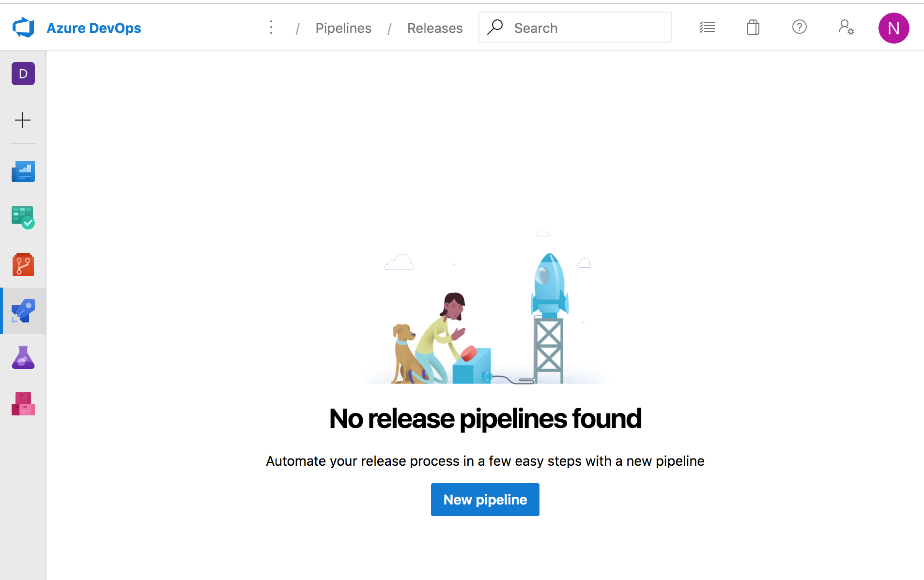
Task: Open Boards in the sidebar
Action: 23,218
